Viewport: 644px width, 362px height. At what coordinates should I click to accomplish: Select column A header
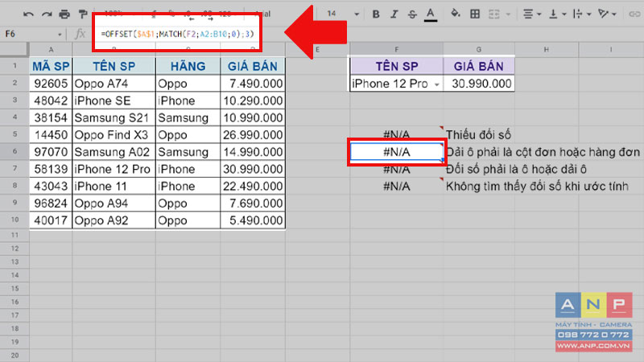tap(51, 50)
